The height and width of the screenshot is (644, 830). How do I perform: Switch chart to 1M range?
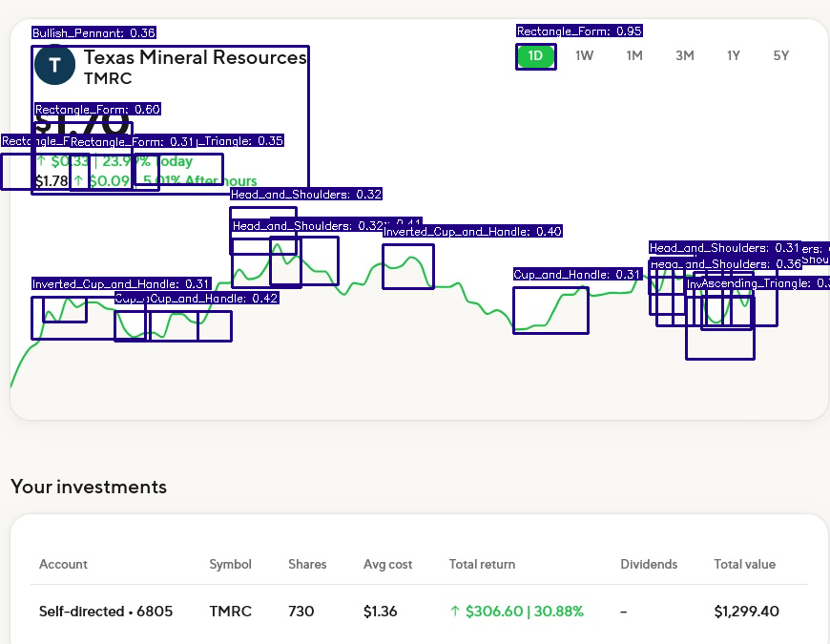(634, 55)
